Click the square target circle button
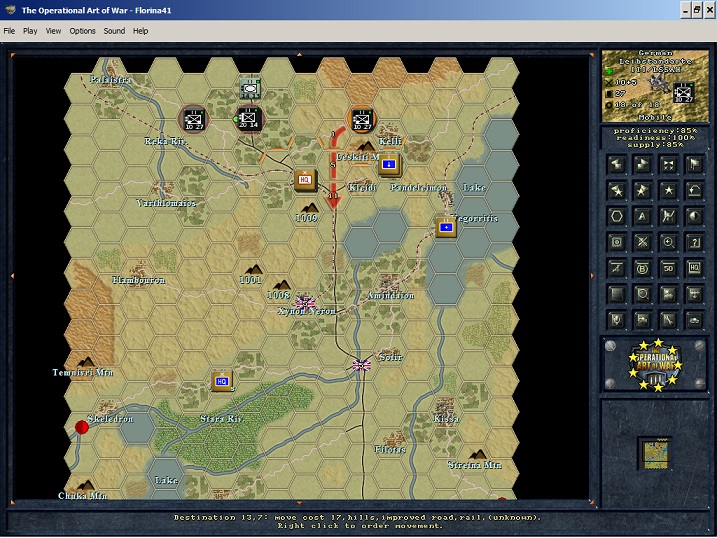717x538 pixels. (617, 242)
